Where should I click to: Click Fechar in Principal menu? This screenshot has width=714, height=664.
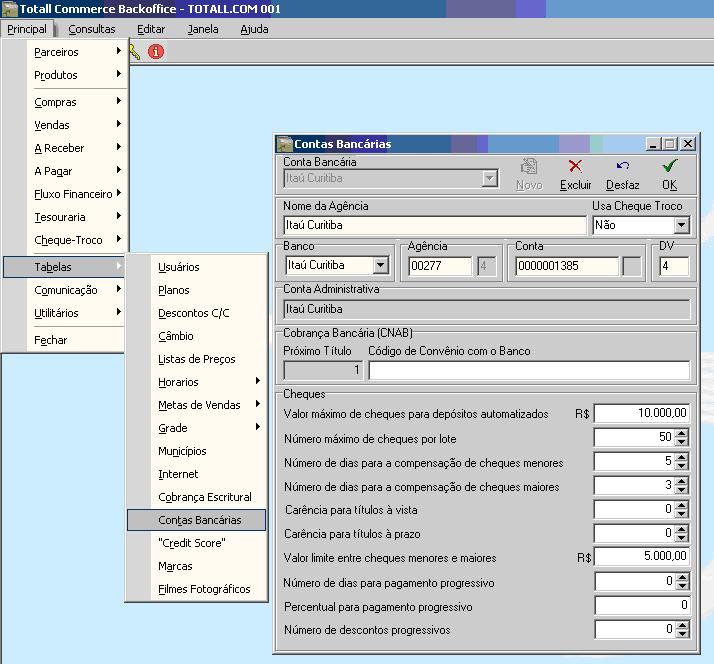[x=51, y=340]
